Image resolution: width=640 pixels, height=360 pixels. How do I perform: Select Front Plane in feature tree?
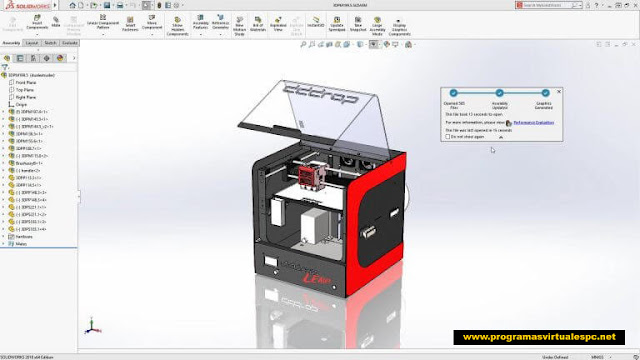click(x=26, y=82)
